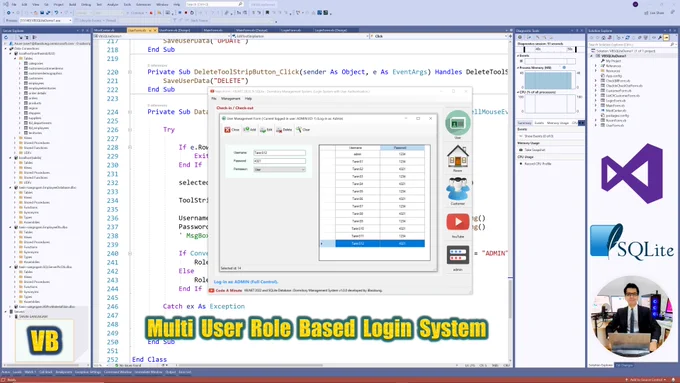Click the restart debugging icon
Screen dimensions: 680x383
[192, 13]
